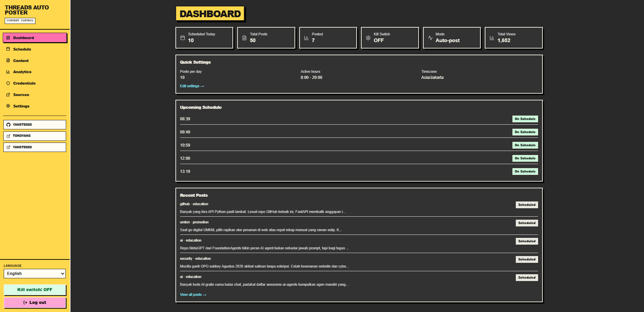The width and height of the screenshot is (644, 312).
Task: Click the calendar icon in Scheduled Today card
Action: pos(183,38)
